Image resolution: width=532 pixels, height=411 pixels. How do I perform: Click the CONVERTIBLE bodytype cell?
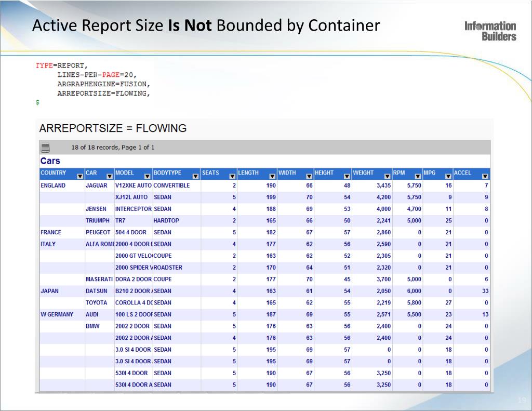pyautogui.click(x=171, y=185)
